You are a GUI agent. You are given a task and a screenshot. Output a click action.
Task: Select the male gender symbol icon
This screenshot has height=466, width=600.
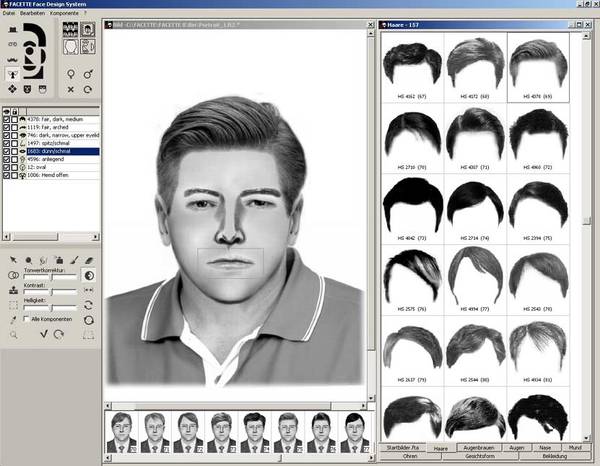click(x=90, y=73)
